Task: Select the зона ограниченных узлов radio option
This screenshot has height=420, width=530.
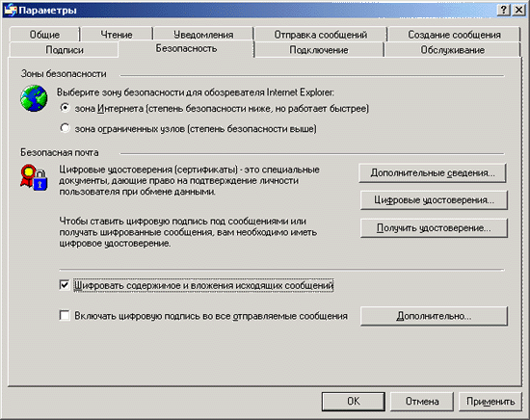Action: click(65, 128)
